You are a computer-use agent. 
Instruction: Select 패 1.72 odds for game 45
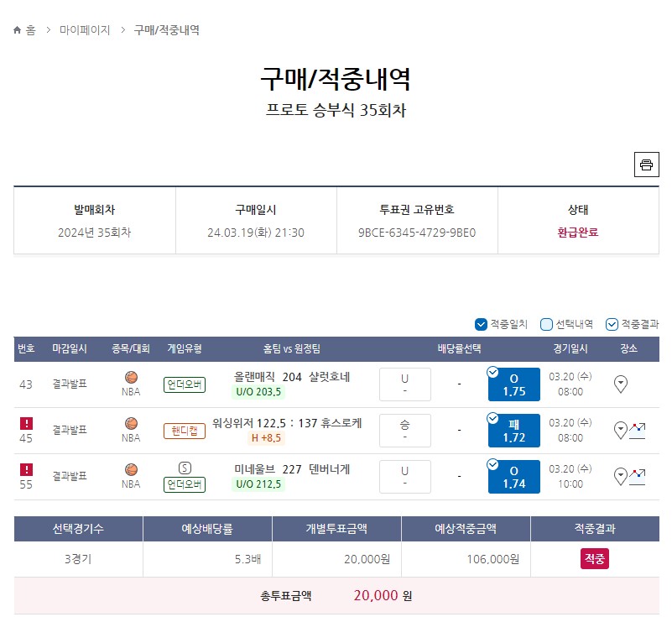coord(513,431)
